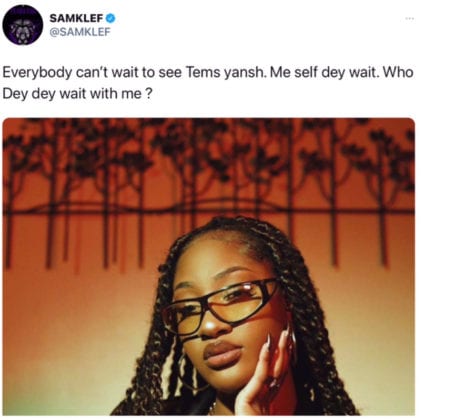Click the phrase "Me self dey wait."
Image resolution: width=466 pixels, height=420 pixels.
325,73
